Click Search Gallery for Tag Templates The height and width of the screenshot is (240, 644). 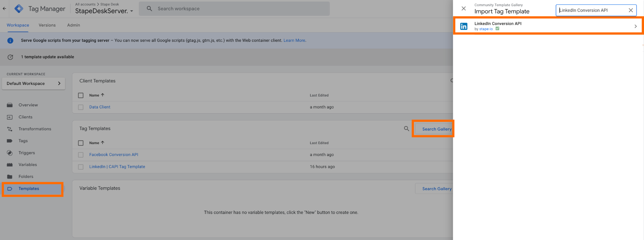(434, 129)
